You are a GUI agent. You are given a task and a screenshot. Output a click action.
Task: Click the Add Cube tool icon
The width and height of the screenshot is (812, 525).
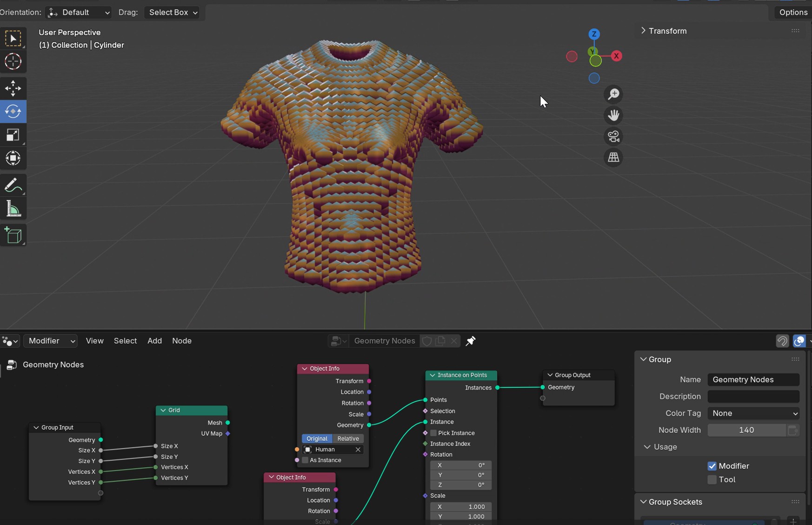click(13, 236)
